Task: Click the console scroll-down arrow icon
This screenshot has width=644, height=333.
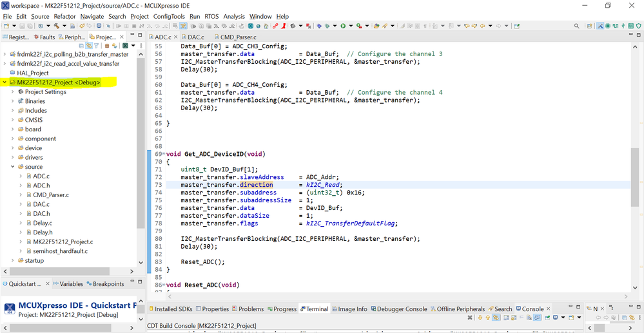Action: coord(480,318)
